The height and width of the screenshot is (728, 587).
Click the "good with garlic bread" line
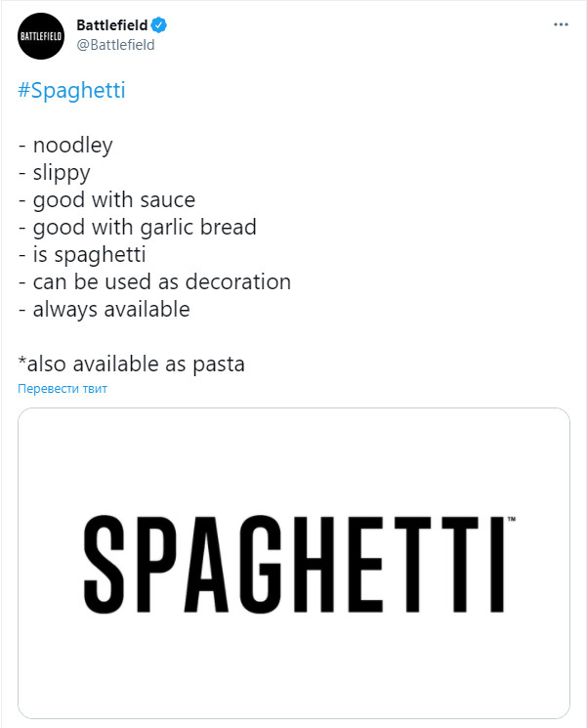tap(138, 228)
